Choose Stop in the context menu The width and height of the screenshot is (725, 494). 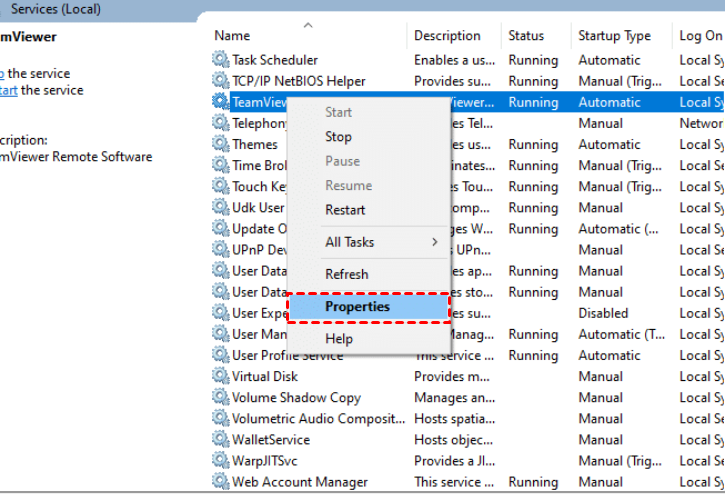pyautogui.click(x=338, y=137)
